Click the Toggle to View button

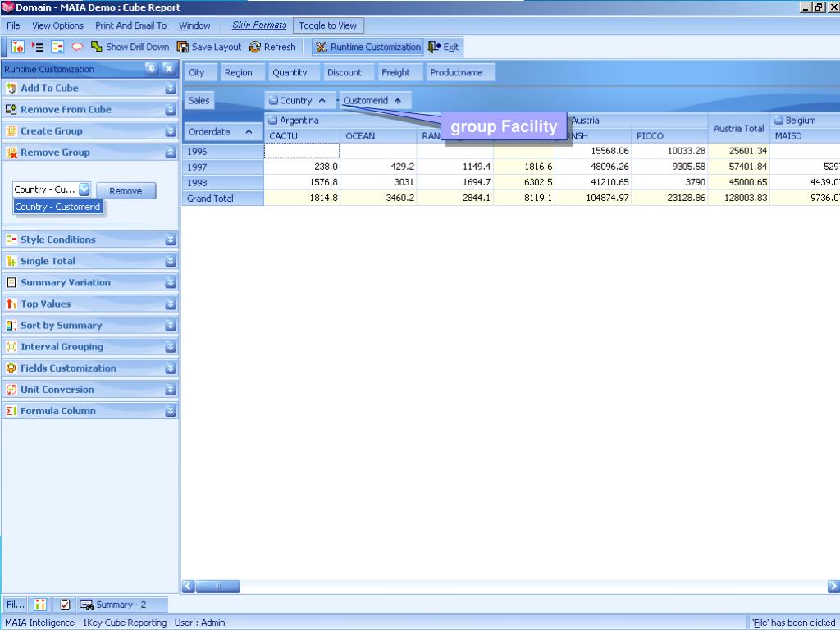click(x=328, y=25)
